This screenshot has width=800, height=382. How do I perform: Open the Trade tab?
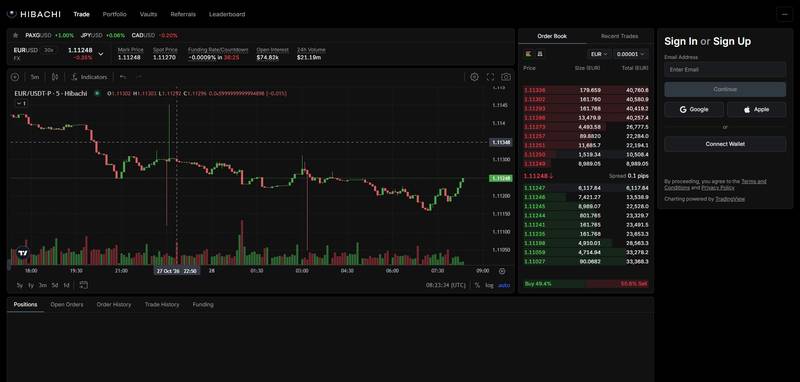81,14
